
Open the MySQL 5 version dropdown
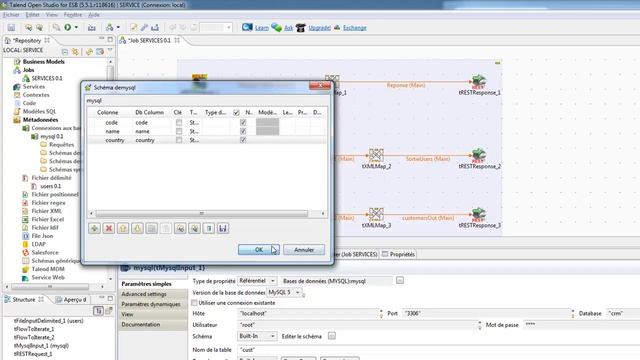pyautogui.click(x=284, y=292)
